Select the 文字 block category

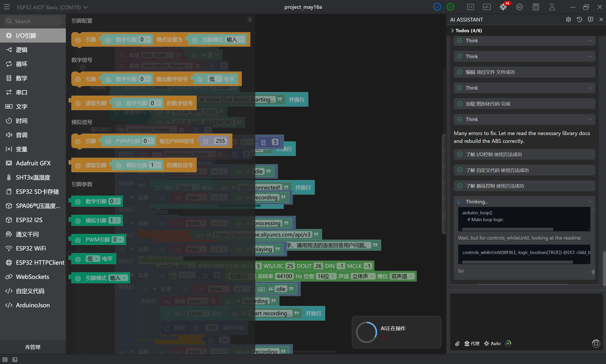[x=33, y=106]
